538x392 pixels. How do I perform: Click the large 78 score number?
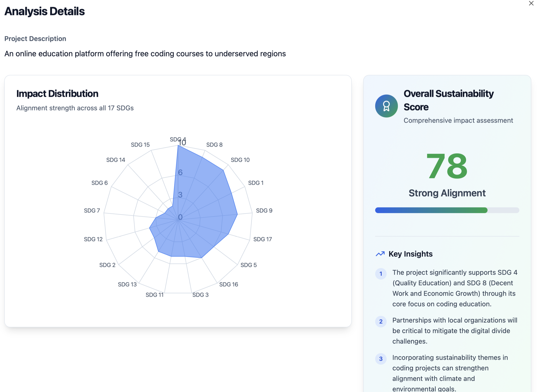coord(447,166)
